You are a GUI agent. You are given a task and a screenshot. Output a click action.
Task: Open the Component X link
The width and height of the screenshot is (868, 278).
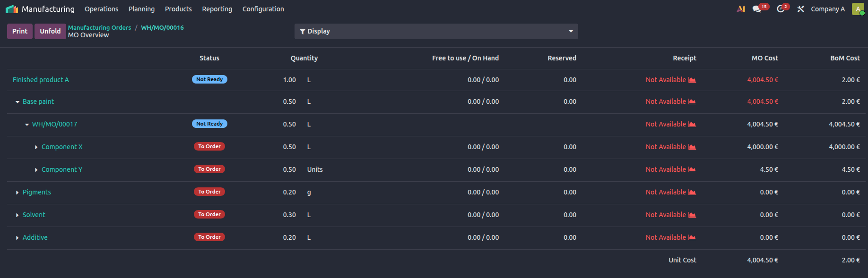[x=62, y=147]
